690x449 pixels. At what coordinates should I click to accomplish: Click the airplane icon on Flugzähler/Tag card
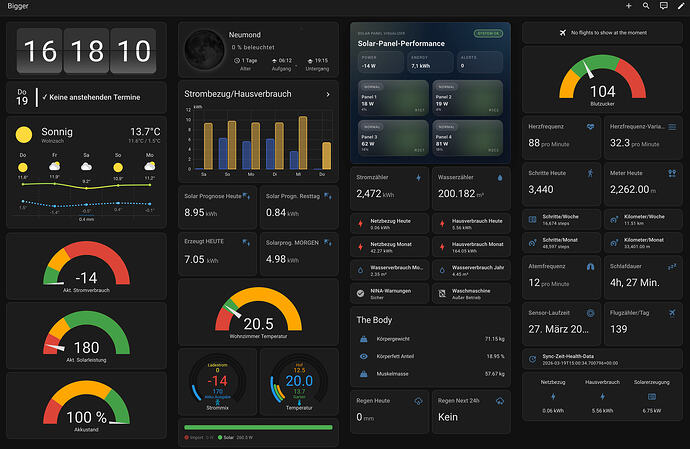(672, 313)
